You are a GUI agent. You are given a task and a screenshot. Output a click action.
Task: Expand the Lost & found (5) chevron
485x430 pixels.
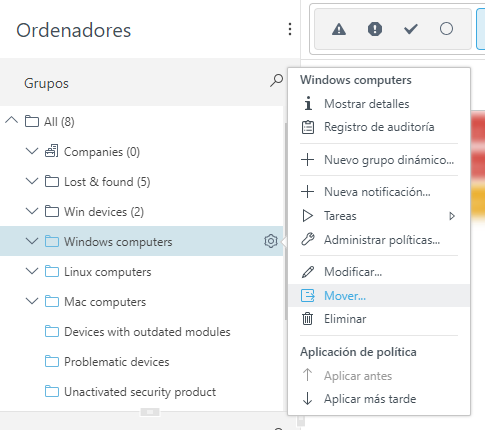click(32, 181)
